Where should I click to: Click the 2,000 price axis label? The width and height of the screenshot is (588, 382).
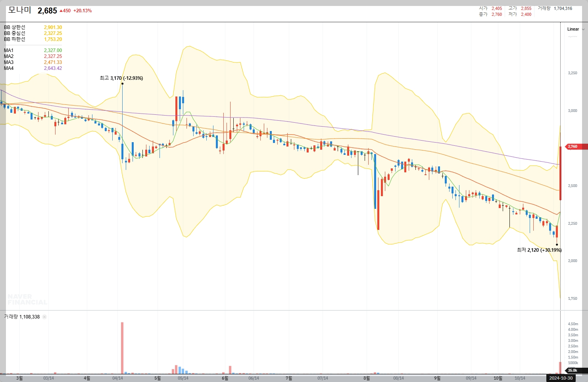(573, 261)
